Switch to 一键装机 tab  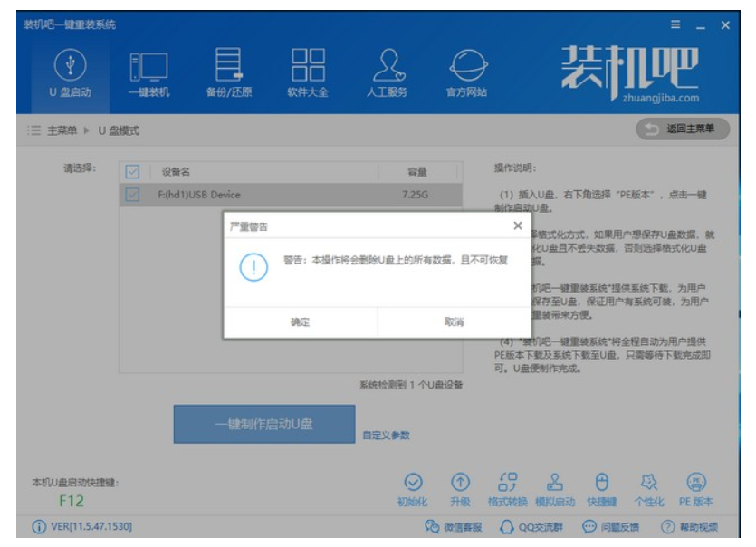point(149,73)
